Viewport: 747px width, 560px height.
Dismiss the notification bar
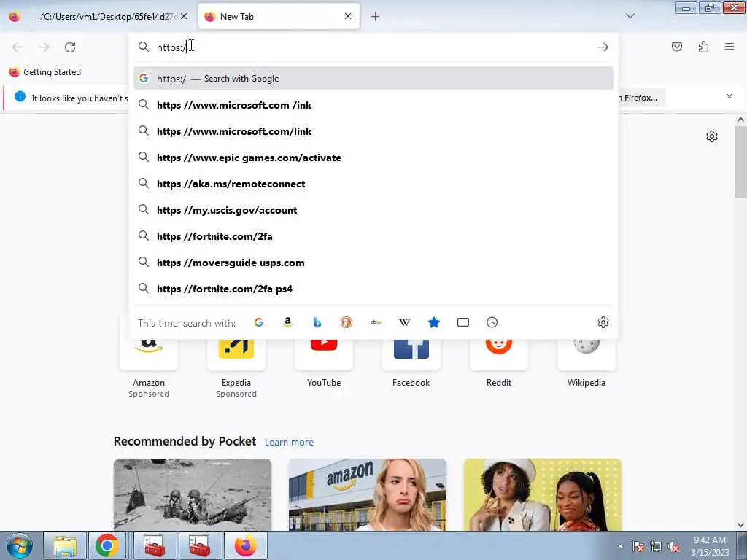[729, 97]
